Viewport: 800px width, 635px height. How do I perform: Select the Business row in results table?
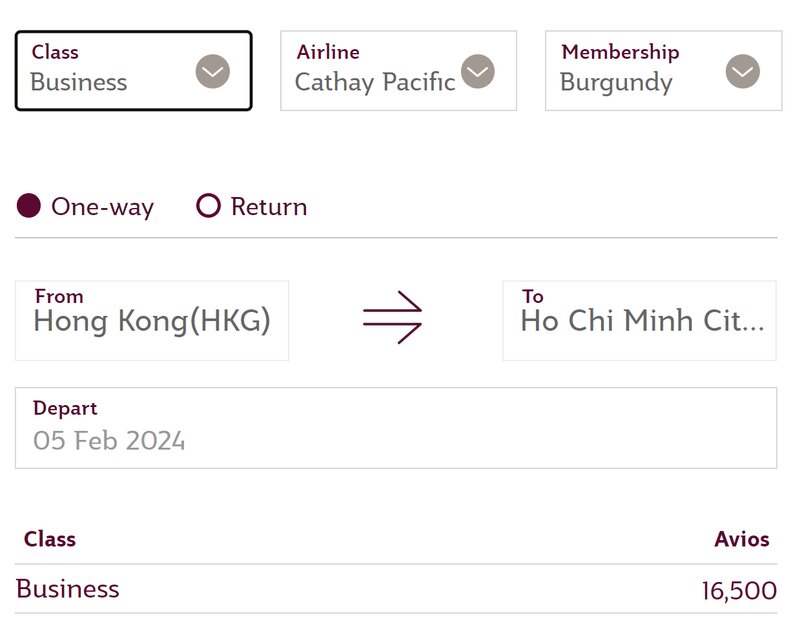pos(396,589)
